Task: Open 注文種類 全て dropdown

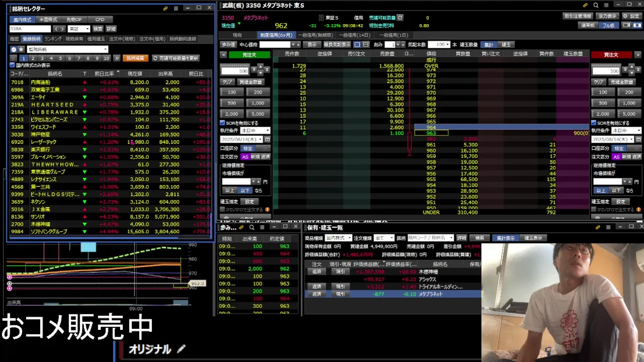Action: pyautogui.click(x=384, y=238)
